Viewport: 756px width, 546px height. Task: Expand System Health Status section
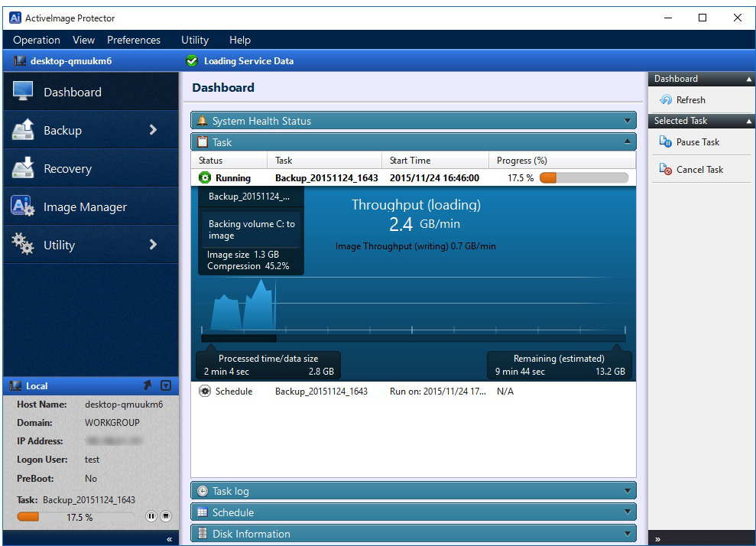(x=628, y=121)
